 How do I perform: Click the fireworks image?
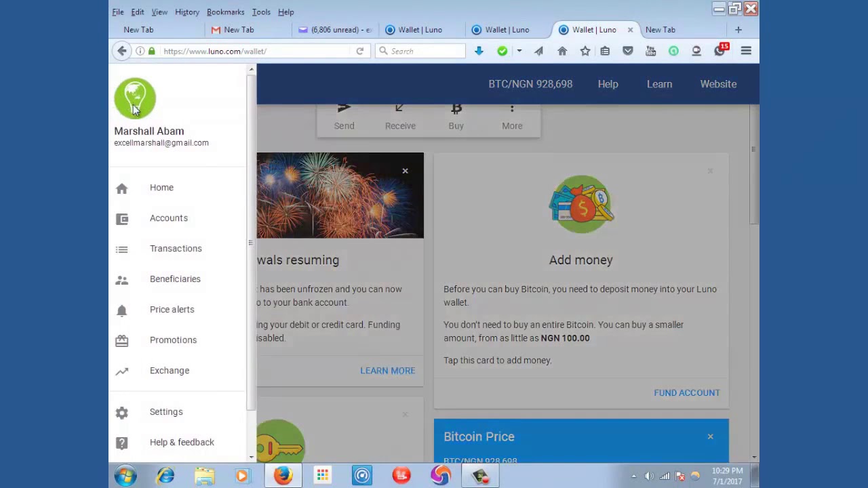pyautogui.click(x=340, y=195)
